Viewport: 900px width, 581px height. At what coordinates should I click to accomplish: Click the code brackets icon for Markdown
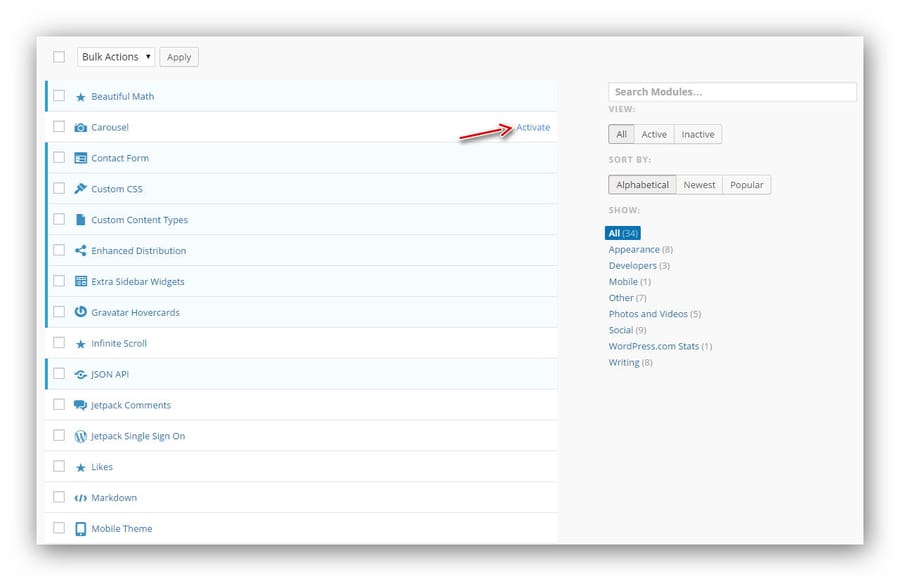pos(80,498)
